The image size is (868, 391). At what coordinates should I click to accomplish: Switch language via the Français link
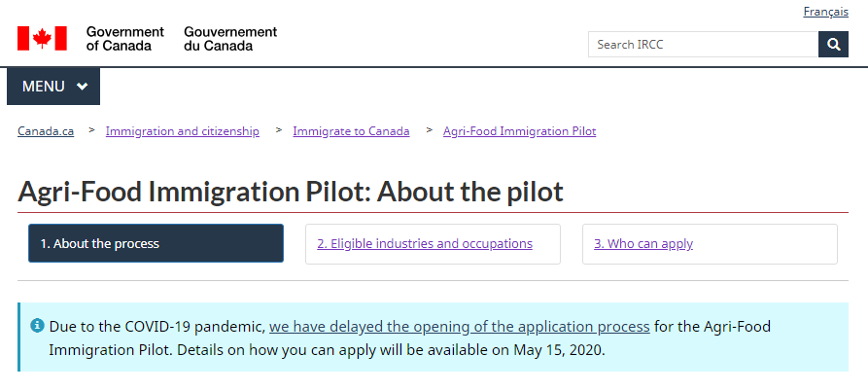click(825, 12)
